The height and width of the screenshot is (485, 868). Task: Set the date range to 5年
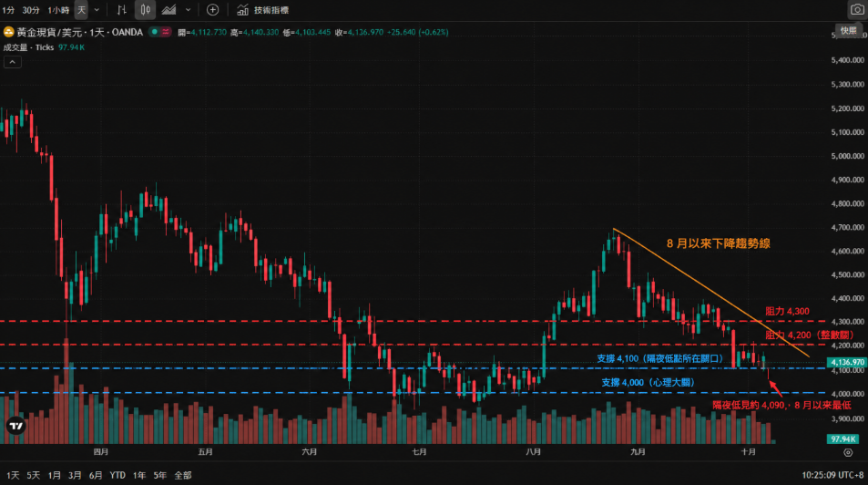(160, 475)
